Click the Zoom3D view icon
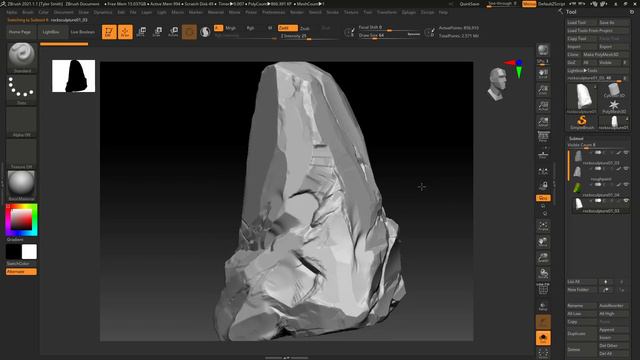Viewport: 640px width, 360px height. [x=543, y=258]
